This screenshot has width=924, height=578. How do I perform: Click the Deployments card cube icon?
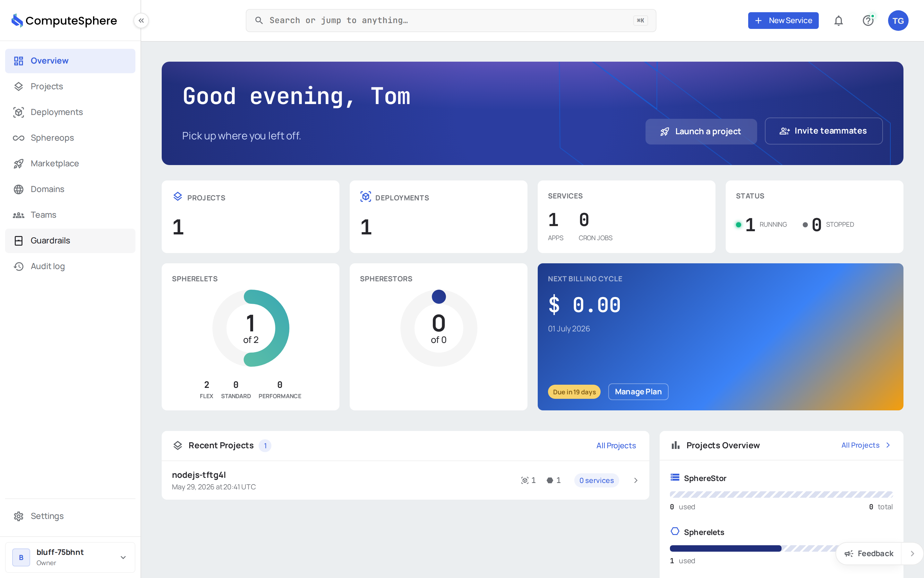(366, 197)
